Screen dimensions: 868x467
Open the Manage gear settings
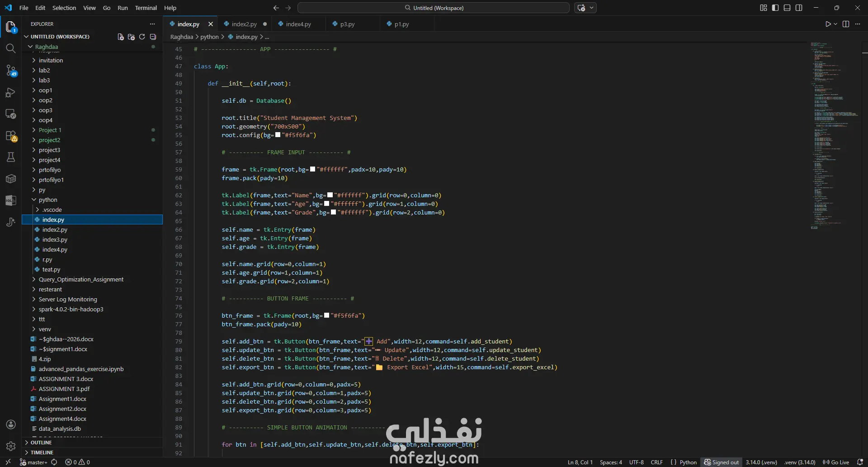[x=11, y=446]
